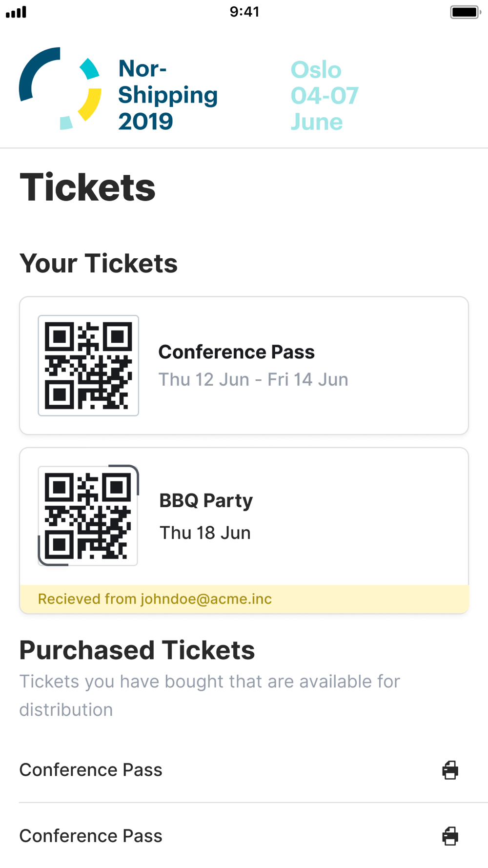
Task: Tap the Purchased Tickets section heading
Action: pos(137,650)
